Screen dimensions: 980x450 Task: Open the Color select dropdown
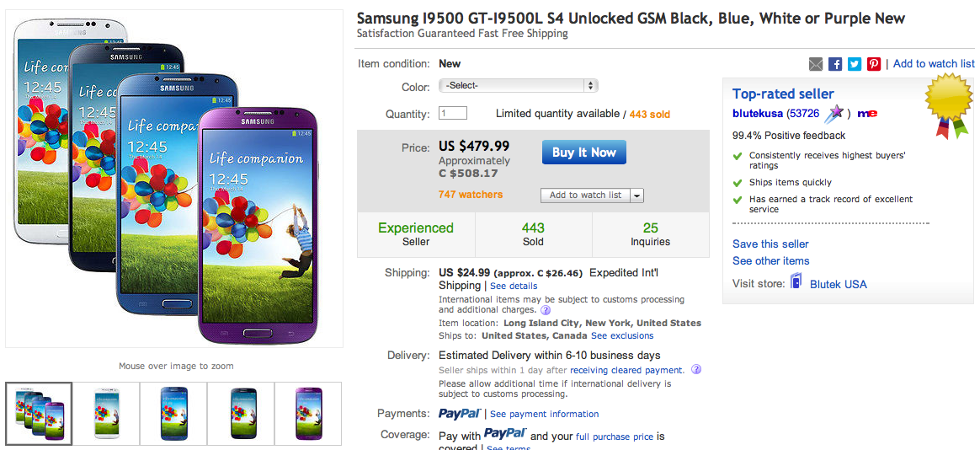[x=518, y=86]
